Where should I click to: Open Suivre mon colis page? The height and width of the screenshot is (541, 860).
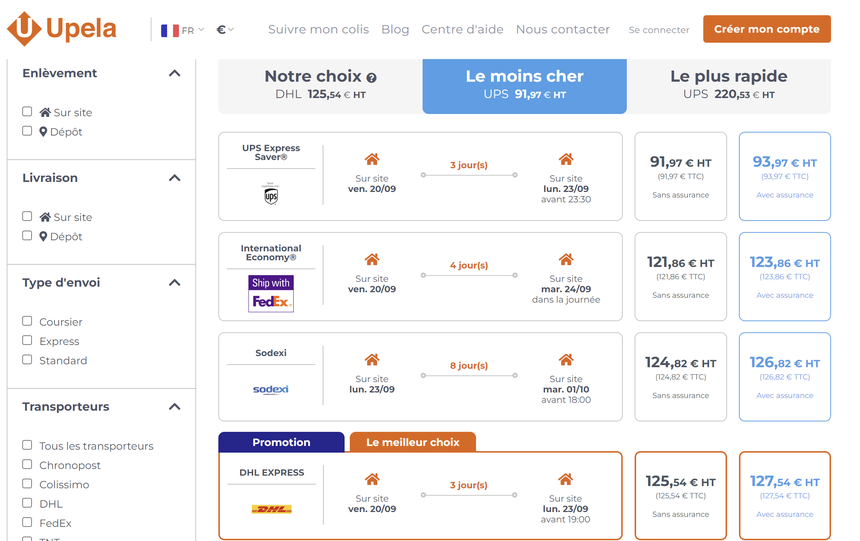click(318, 30)
